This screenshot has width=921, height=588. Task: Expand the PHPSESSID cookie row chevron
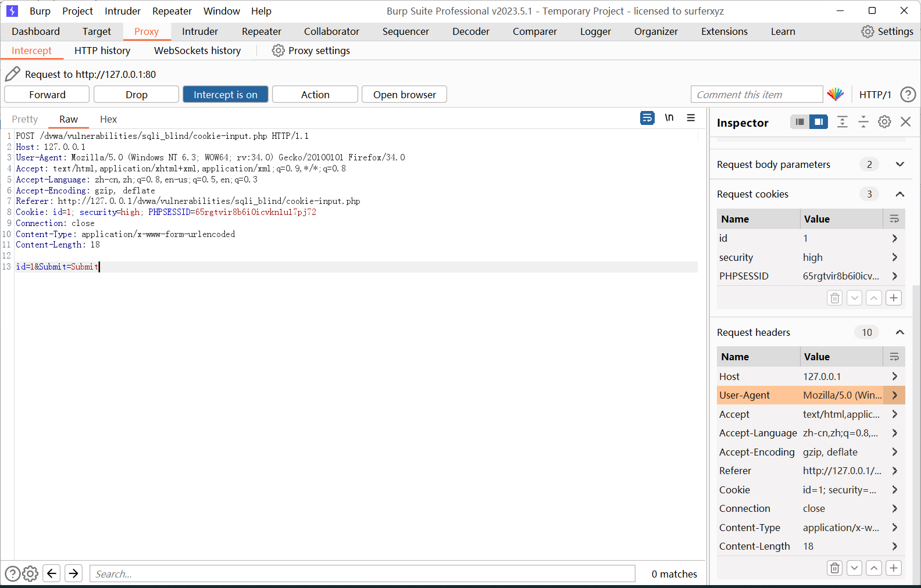(x=894, y=276)
